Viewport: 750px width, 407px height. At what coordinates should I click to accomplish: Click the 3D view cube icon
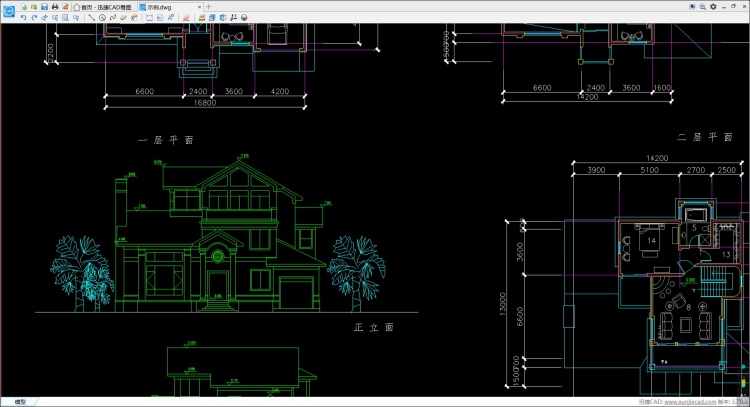pyautogui.click(x=223, y=18)
